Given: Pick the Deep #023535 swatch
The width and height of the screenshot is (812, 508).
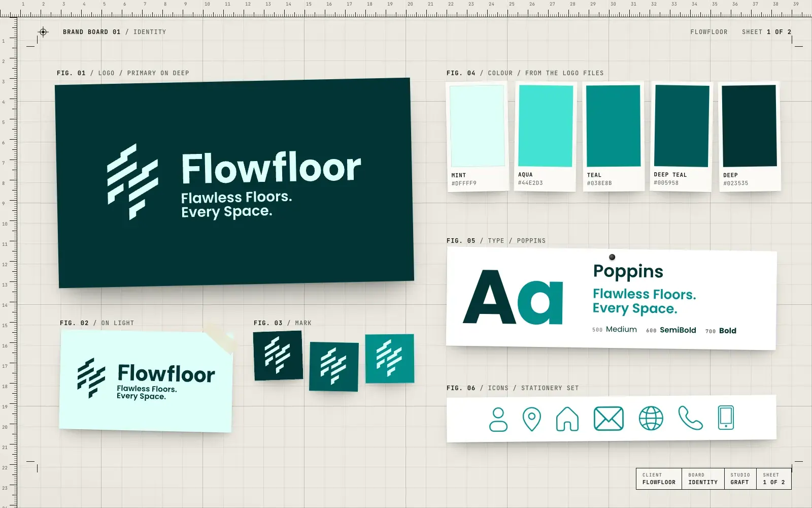Looking at the screenshot, I should [x=750, y=136].
